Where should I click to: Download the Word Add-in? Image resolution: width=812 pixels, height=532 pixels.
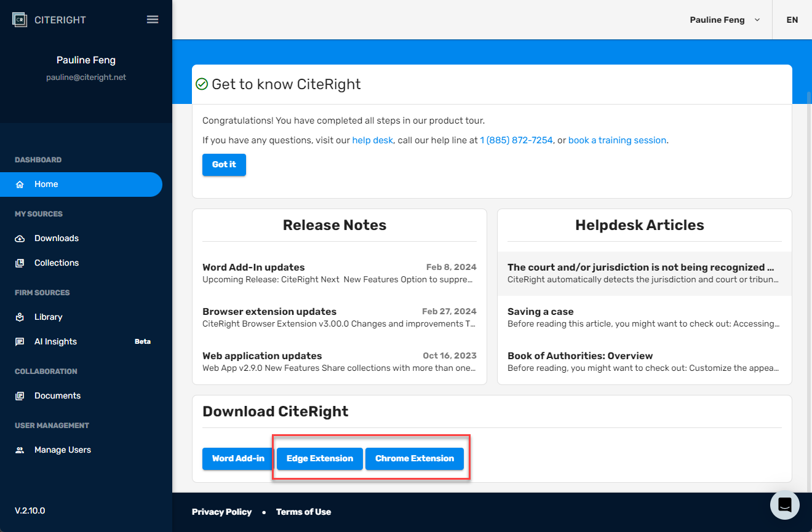pos(238,459)
